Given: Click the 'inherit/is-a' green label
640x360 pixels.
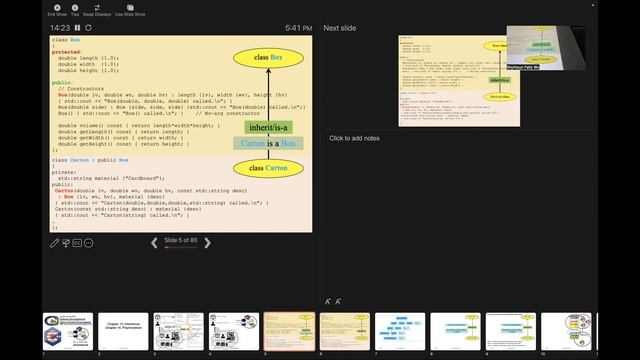Looking at the screenshot, I should pos(268,127).
